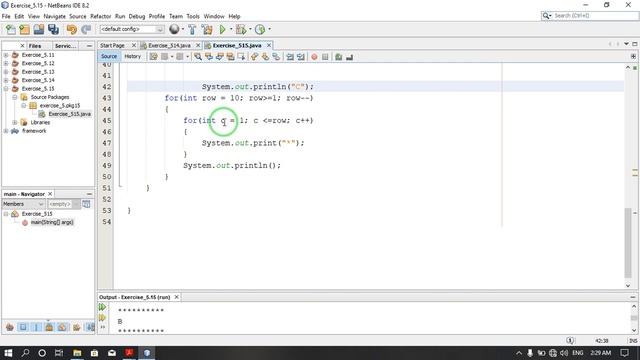Click the editor vertical scrollbar thumb
Screen dimensions: 640x360
point(628,243)
